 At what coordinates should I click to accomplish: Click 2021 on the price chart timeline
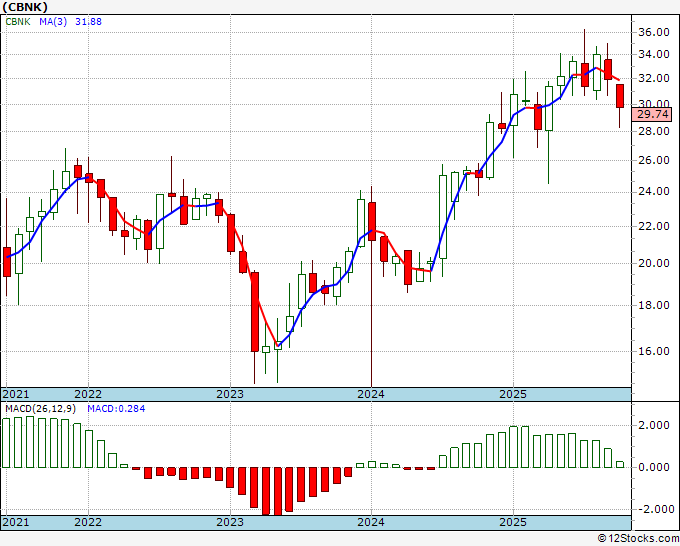pyautogui.click(x=16, y=394)
